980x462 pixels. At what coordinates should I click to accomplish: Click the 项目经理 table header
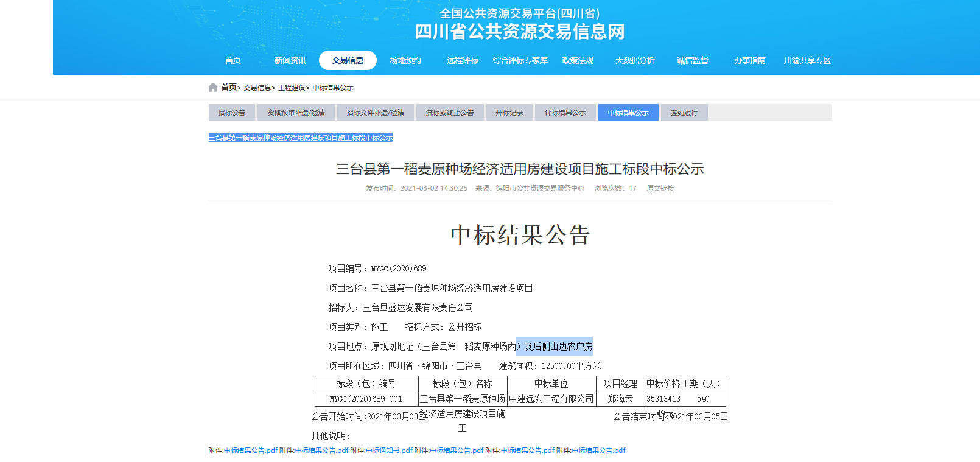[620, 383]
